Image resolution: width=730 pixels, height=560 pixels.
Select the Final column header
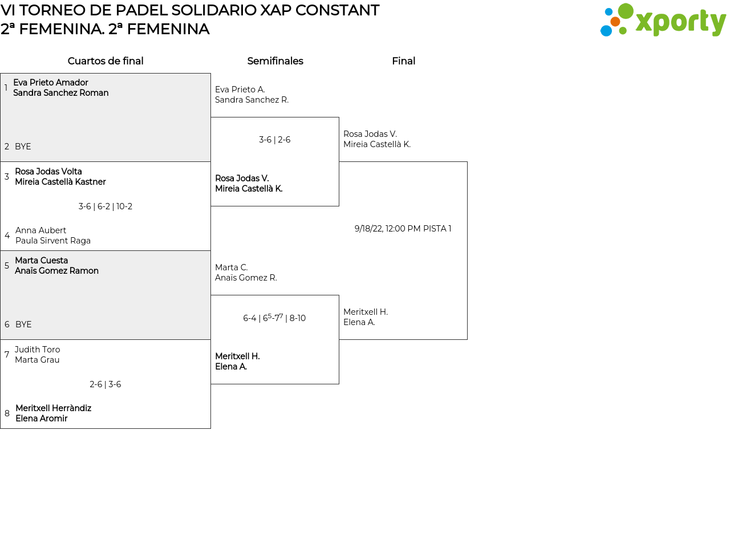[x=403, y=61]
